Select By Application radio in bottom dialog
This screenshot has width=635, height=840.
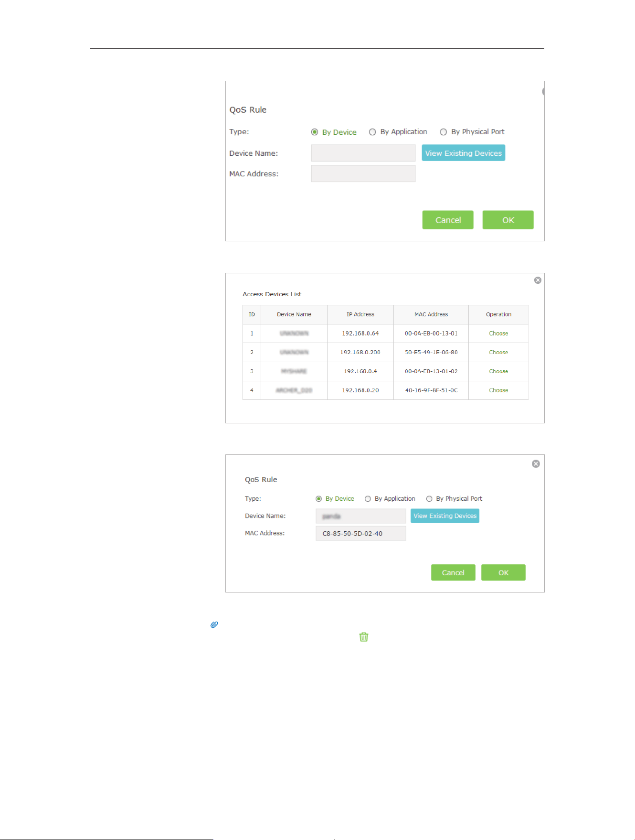point(368,499)
